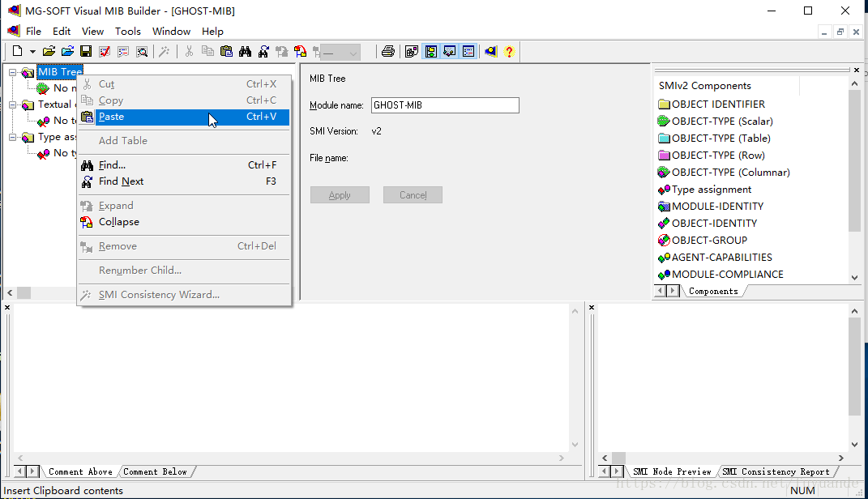Collapse the Textual conventions tree node
868x499 pixels.
point(12,104)
